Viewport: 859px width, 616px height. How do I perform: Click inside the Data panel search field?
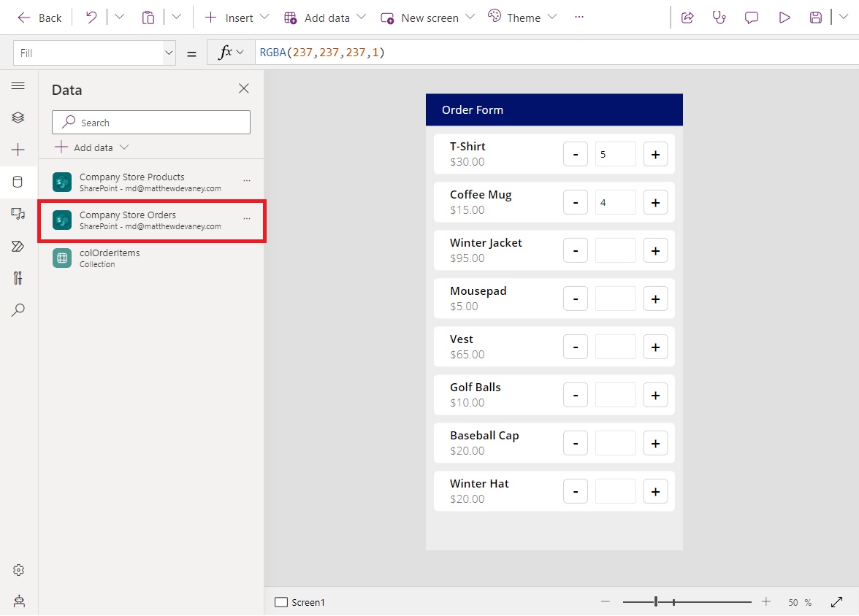pyautogui.click(x=150, y=122)
